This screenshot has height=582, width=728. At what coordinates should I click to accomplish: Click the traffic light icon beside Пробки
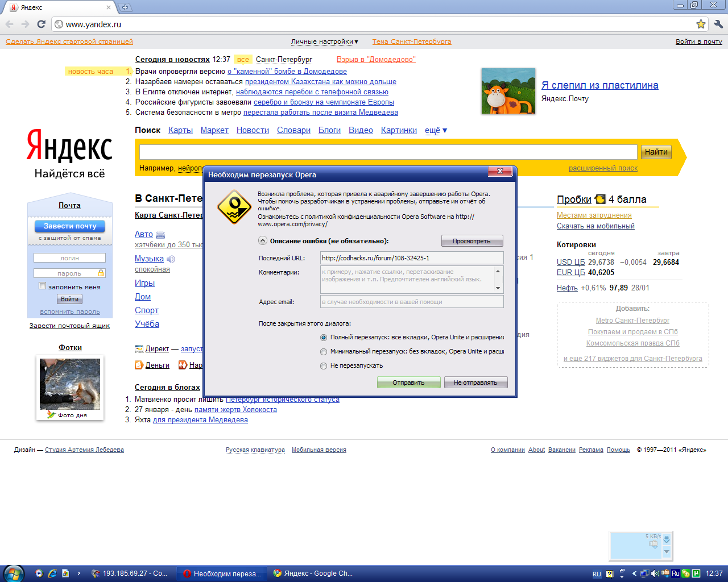coord(600,199)
